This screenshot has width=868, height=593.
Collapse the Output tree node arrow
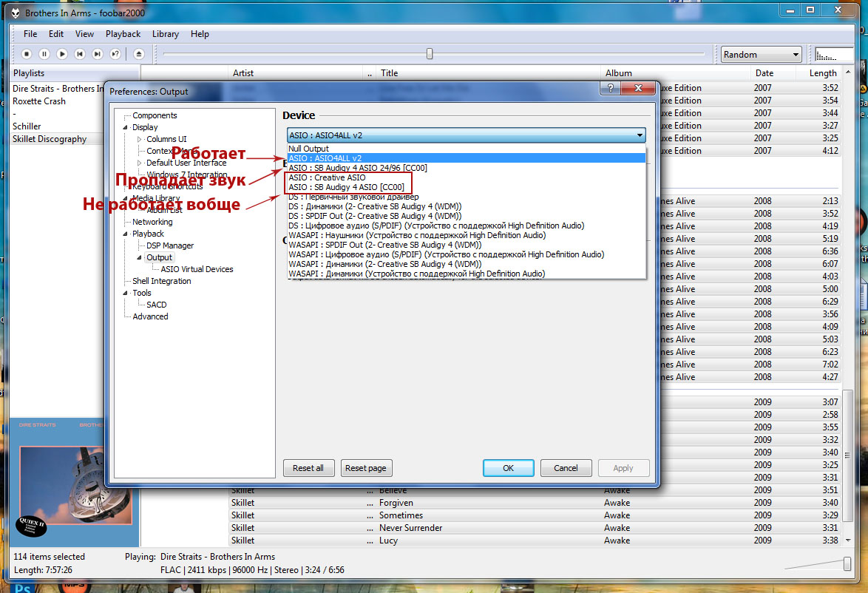point(140,257)
